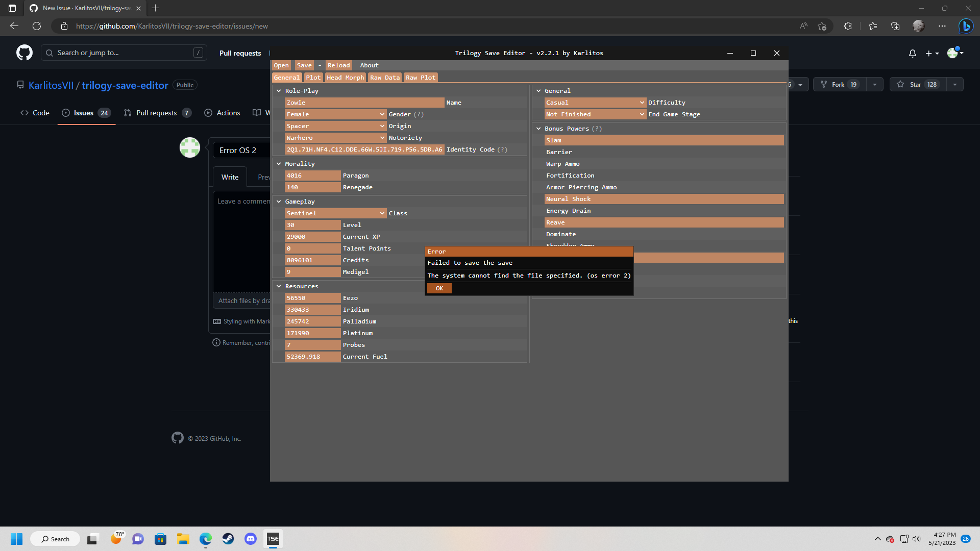Click the repository book icon beside KarlitosVII
The width and height of the screenshot is (980, 551).
pyautogui.click(x=20, y=85)
